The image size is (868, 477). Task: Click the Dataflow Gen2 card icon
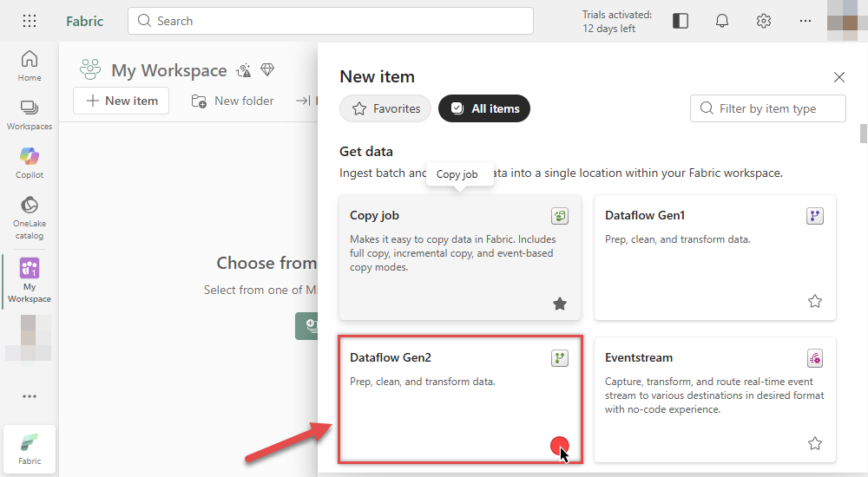pyautogui.click(x=560, y=358)
